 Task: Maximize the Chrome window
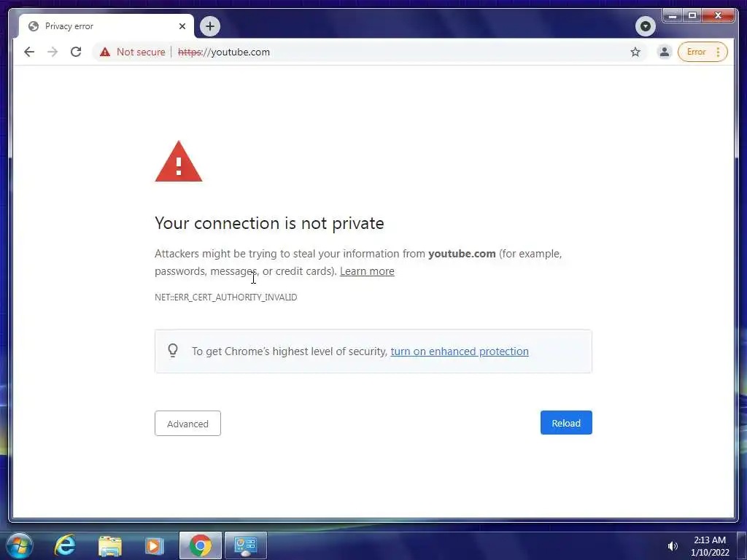(692, 16)
